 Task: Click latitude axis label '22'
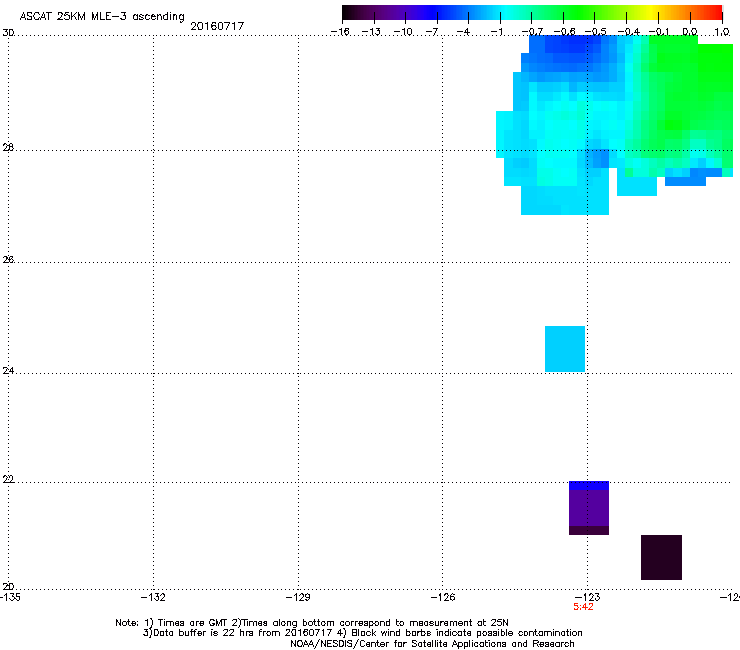point(8,479)
